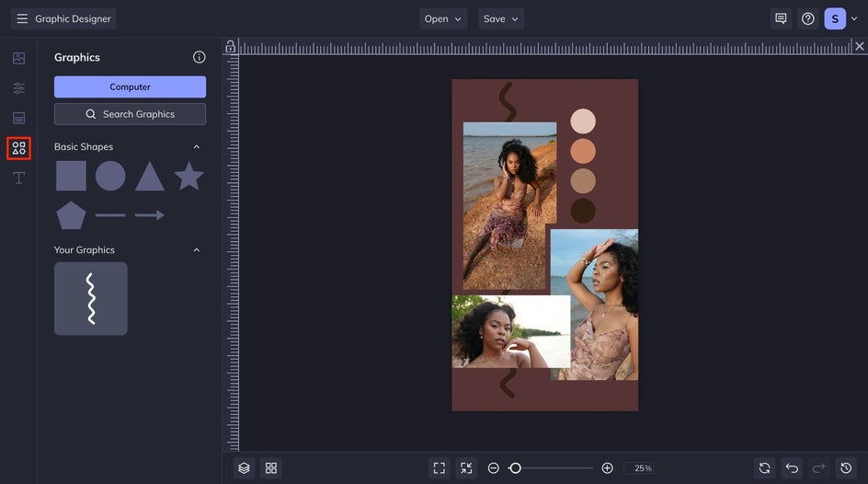Click the Search Graphics button
This screenshot has width=868, height=484.
click(x=130, y=114)
